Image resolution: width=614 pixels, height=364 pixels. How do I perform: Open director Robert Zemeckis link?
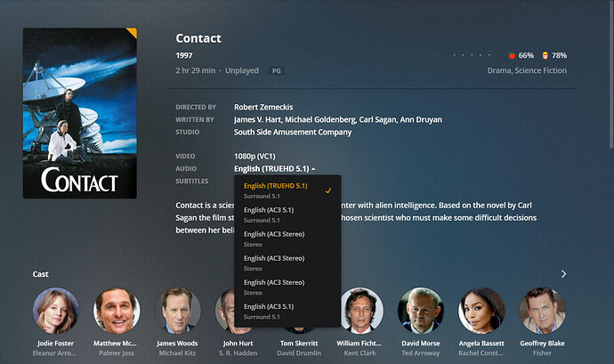pos(263,107)
